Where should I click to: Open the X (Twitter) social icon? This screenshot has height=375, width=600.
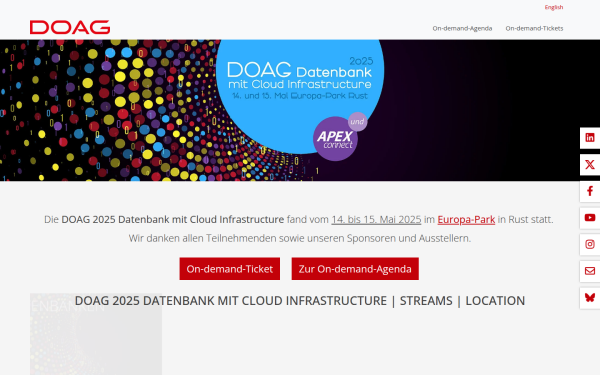tap(590, 165)
